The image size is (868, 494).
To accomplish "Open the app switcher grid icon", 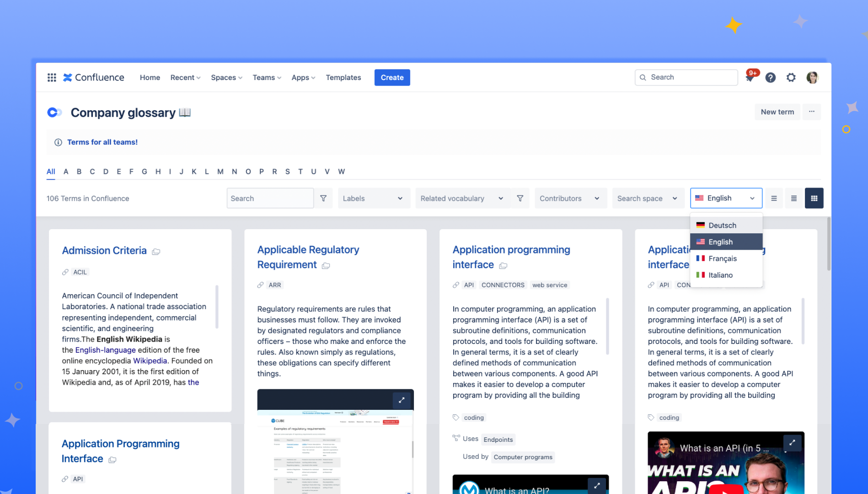I will pos(52,77).
